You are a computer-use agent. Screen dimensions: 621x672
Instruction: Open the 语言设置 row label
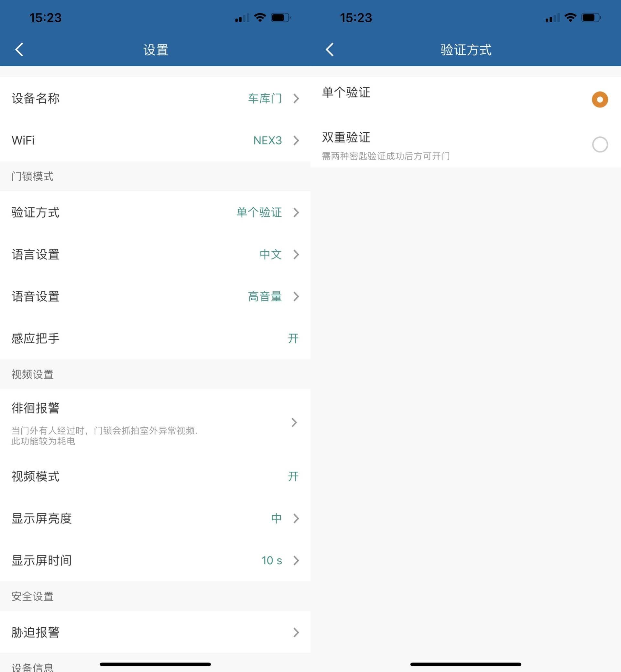(x=36, y=255)
